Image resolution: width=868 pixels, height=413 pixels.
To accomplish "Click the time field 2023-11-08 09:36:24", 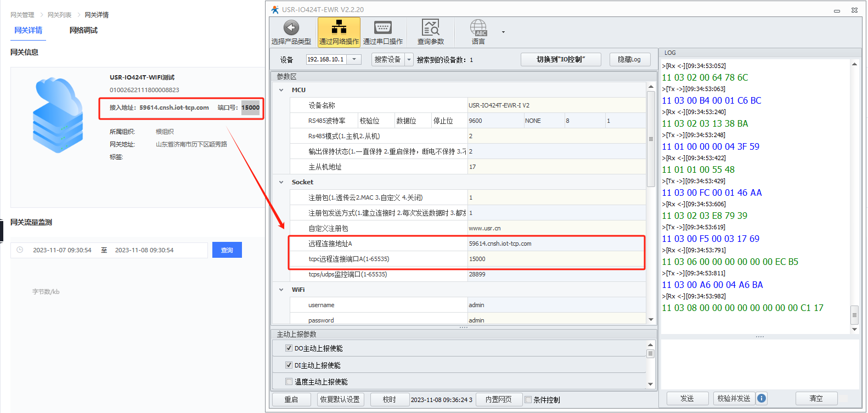I will 442,399.
